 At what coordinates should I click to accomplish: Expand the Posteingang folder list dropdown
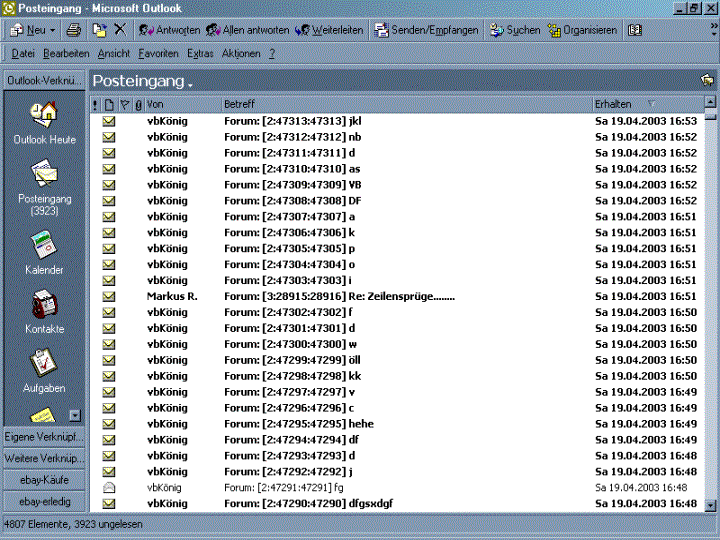[190, 82]
